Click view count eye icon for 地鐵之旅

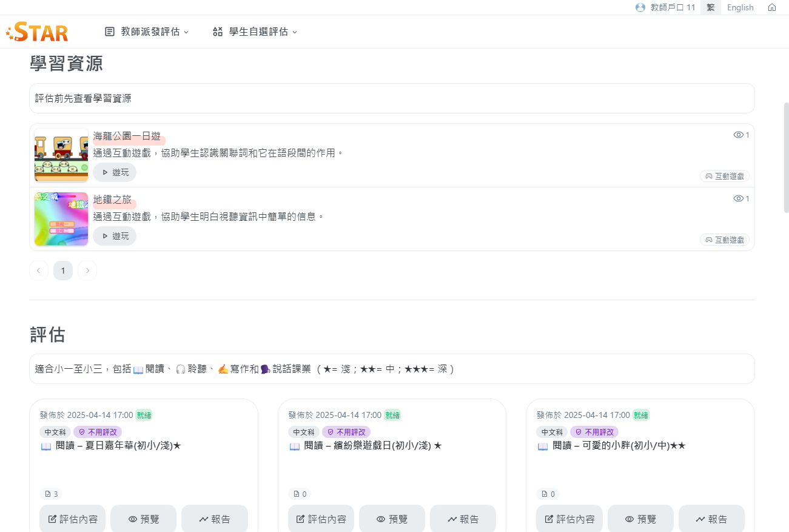click(x=738, y=198)
